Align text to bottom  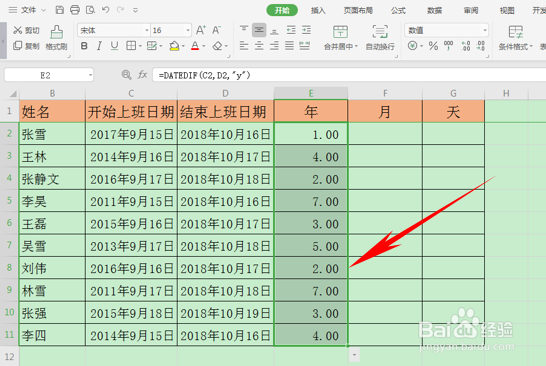coord(274,31)
